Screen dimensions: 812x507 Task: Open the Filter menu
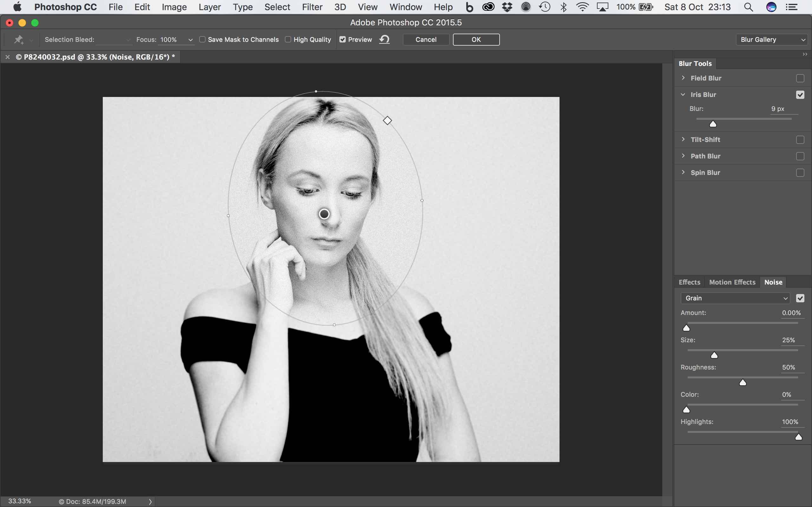[x=312, y=7]
